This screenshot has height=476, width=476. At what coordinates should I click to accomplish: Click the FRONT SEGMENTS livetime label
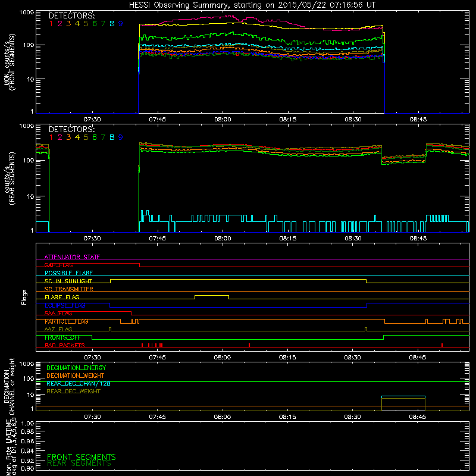82,457
